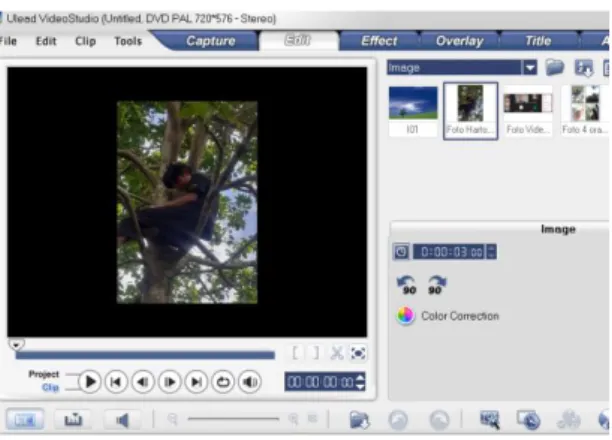Open the Effect step tab
This screenshot has width=612, height=440.
tap(379, 41)
